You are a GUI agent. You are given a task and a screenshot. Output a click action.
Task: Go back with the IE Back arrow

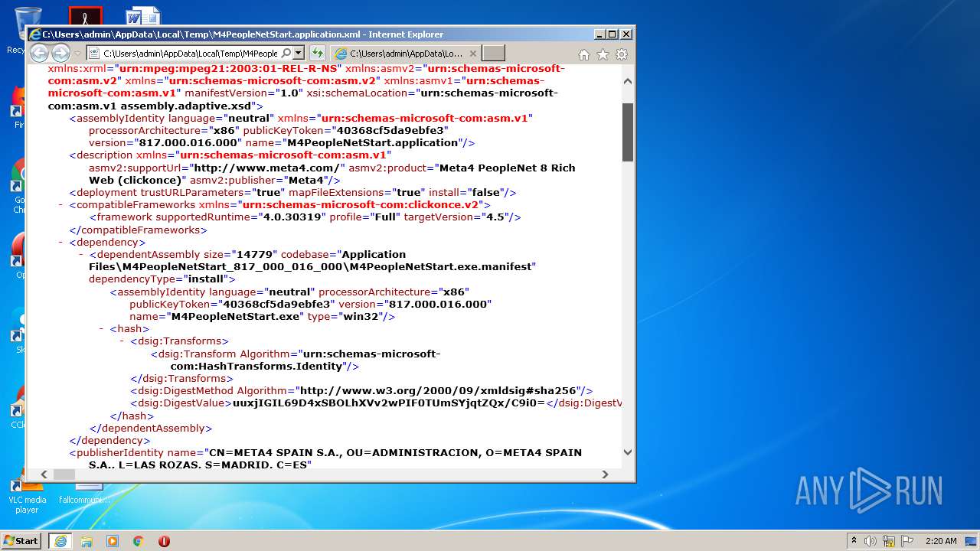(39, 53)
